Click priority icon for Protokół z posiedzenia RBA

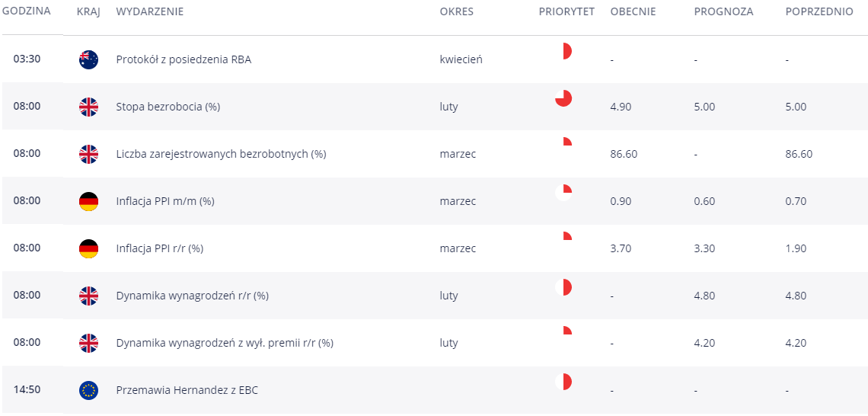(563, 51)
